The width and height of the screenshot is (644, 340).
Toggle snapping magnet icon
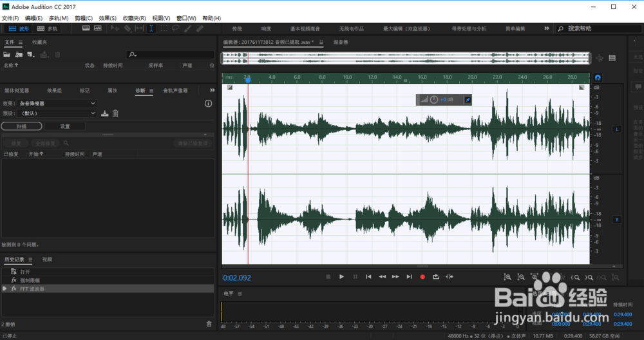598,77
